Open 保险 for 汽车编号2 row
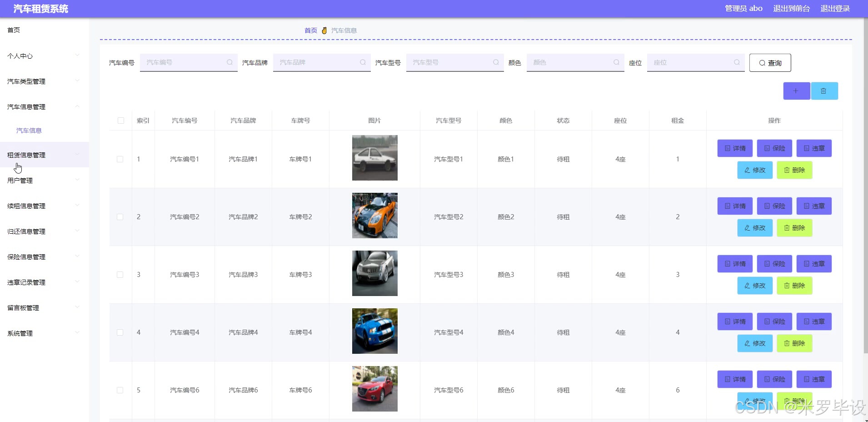Image resolution: width=868 pixels, height=422 pixels. tap(774, 206)
